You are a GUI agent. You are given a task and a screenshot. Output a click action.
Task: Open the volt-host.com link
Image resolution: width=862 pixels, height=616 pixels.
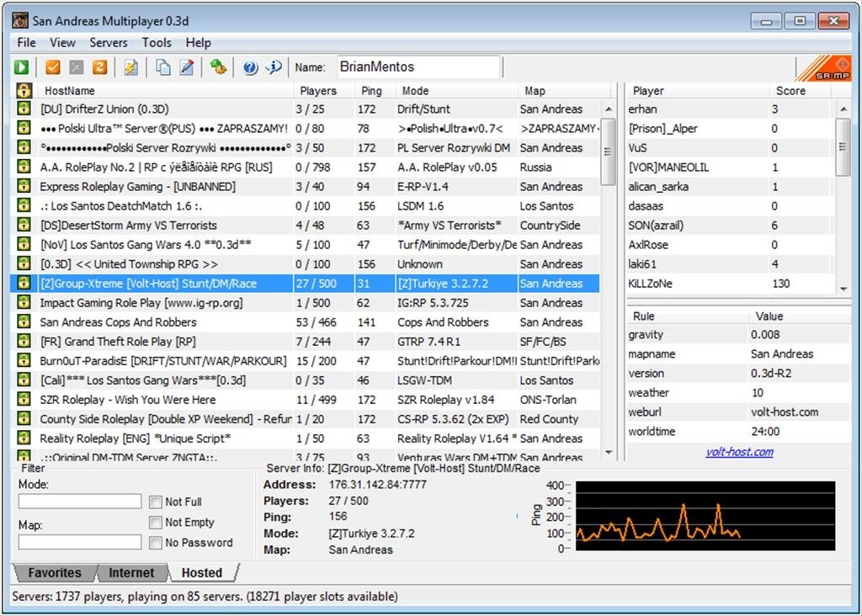tap(739, 452)
